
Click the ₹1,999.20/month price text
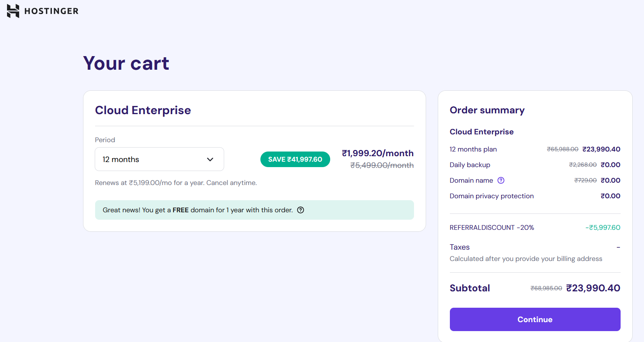[x=378, y=153]
